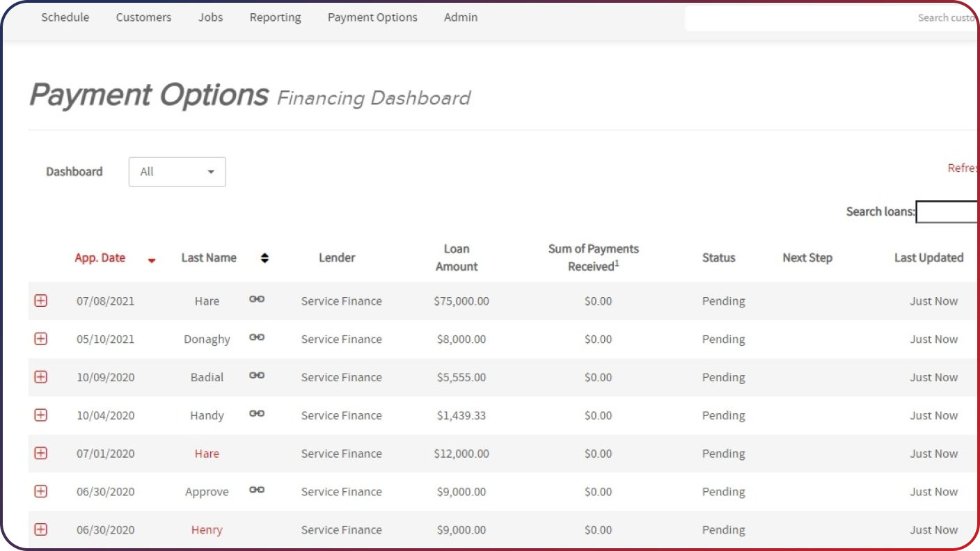980x551 pixels.
Task: Click the 10/09/2020 application date
Action: click(106, 378)
